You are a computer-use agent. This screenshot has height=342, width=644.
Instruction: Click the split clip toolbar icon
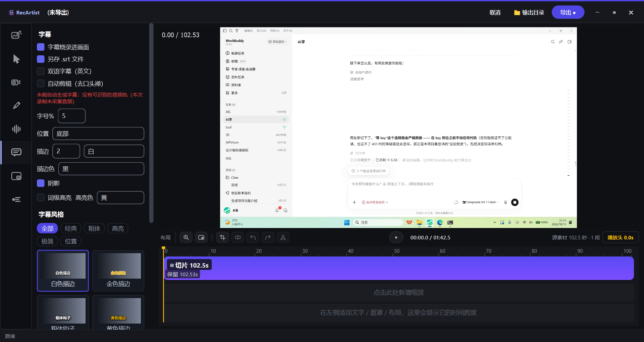(238, 237)
